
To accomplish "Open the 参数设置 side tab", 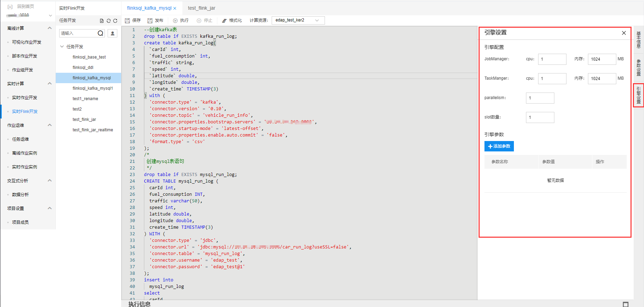I will click(639, 68).
